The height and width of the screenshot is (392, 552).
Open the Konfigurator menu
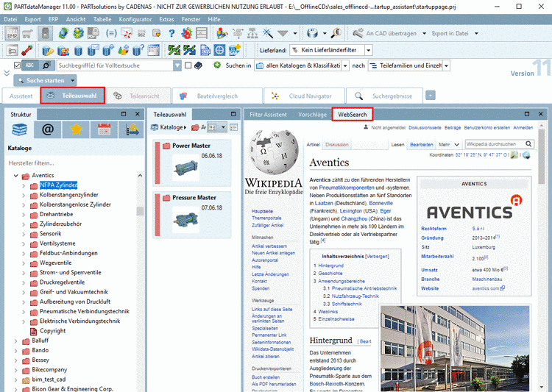coord(136,19)
